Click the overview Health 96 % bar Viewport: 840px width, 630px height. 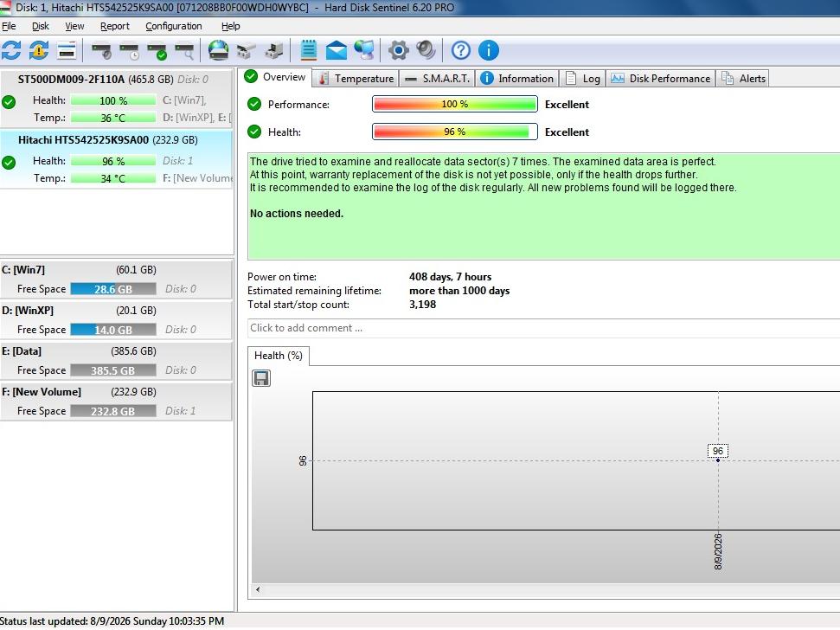tap(455, 132)
